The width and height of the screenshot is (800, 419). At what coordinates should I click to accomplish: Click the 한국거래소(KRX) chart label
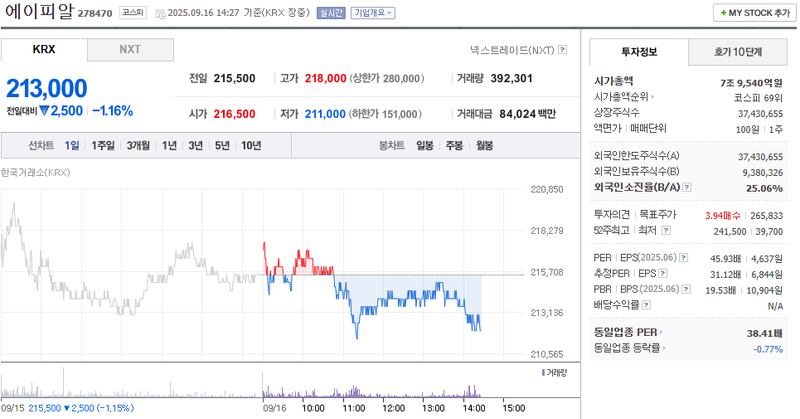(x=36, y=172)
